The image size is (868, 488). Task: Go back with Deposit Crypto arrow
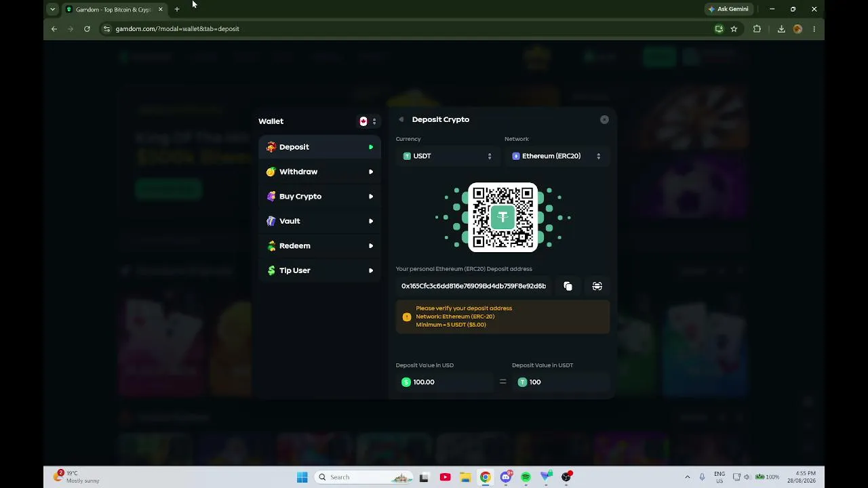(x=401, y=120)
